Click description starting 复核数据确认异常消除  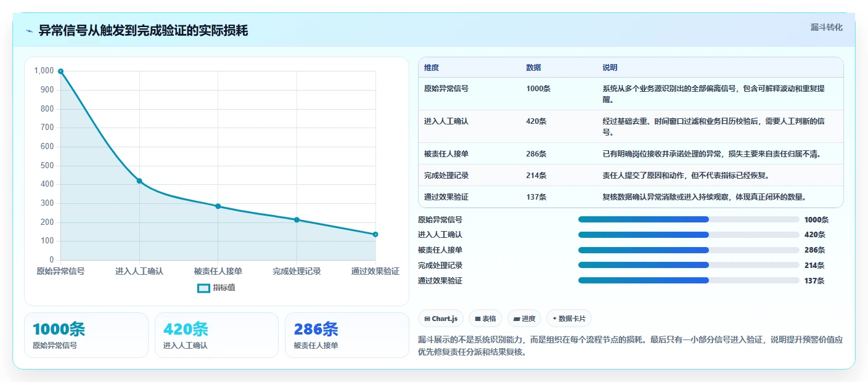click(x=705, y=197)
